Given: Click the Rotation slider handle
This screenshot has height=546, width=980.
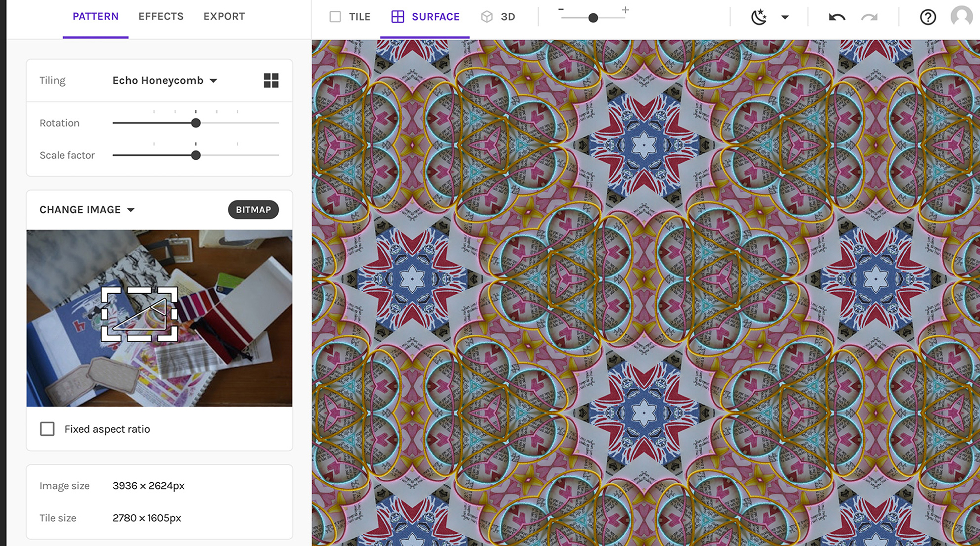Looking at the screenshot, I should pyautogui.click(x=196, y=123).
